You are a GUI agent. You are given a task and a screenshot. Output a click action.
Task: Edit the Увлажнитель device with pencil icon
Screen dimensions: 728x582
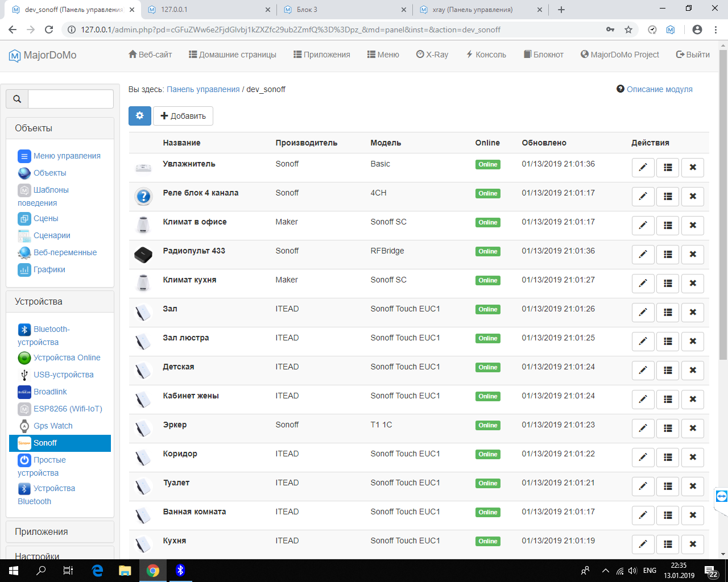(643, 168)
